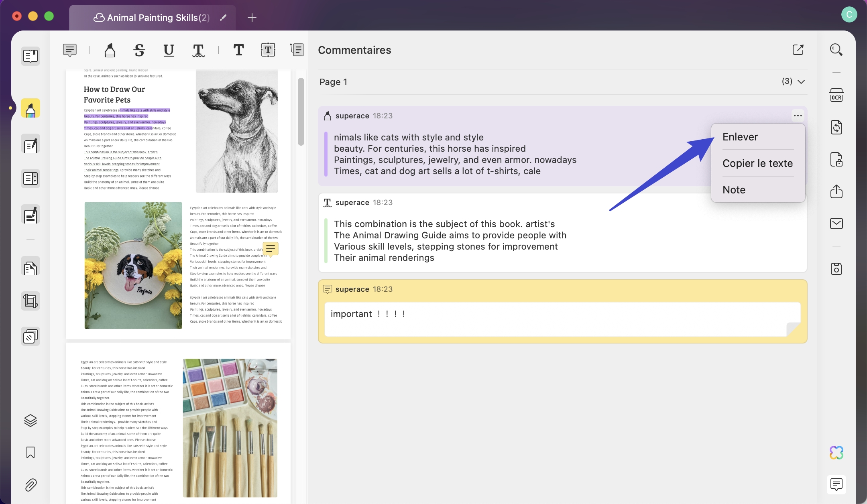Choose Enlever from the context menu
Image resolution: width=867 pixels, height=504 pixels.
tap(740, 137)
